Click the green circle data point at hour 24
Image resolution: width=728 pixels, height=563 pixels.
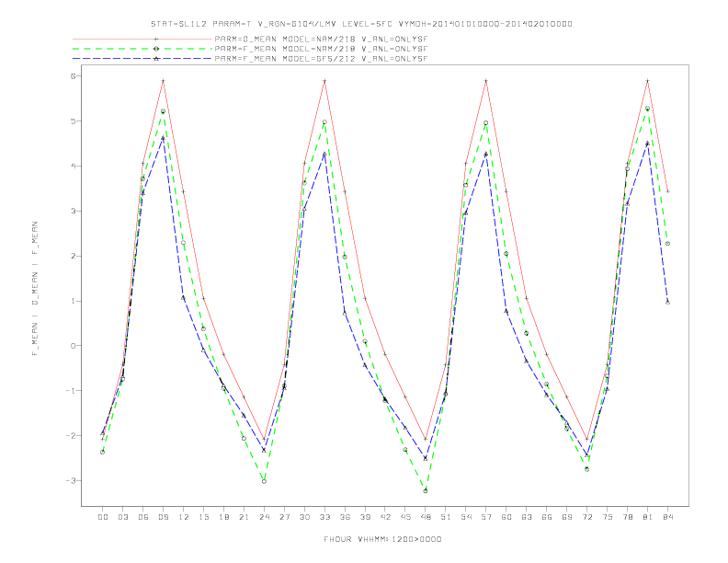click(x=264, y=481)
